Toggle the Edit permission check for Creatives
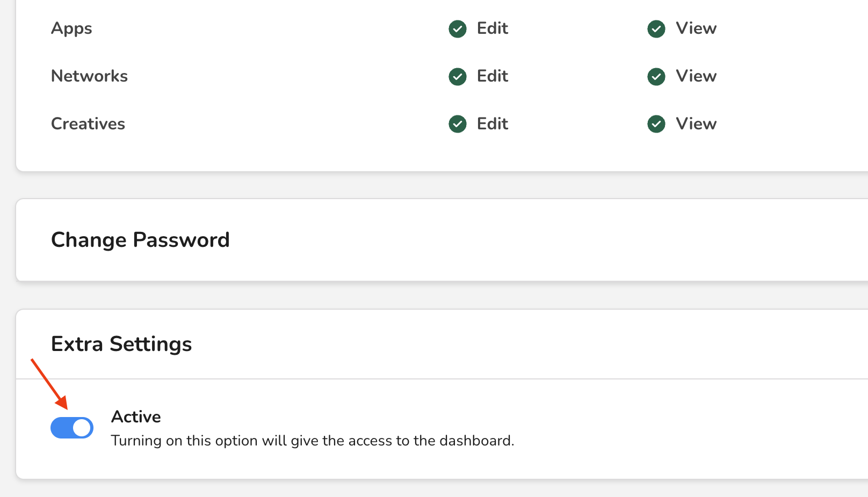868x497 pixels. point(458,124)
